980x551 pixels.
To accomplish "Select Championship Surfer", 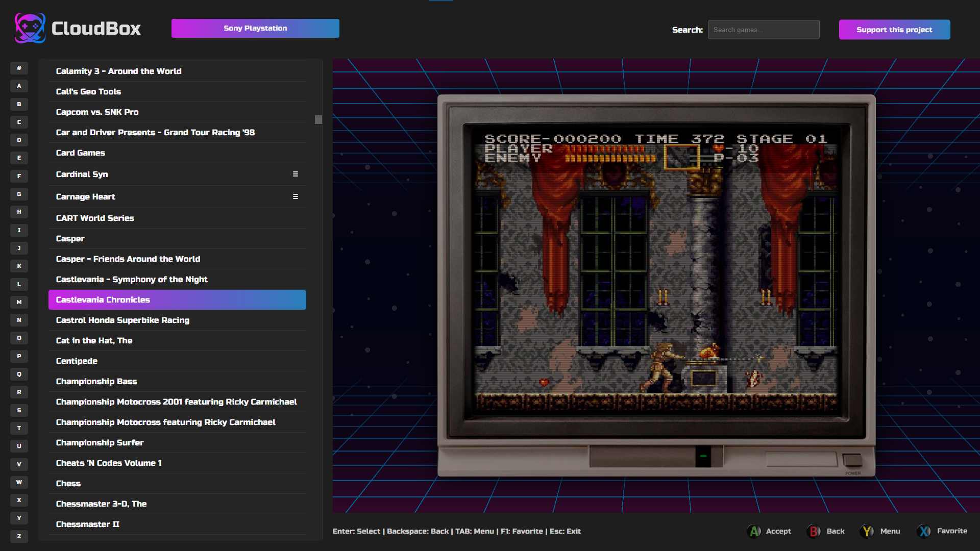I will tap(177, 442).
